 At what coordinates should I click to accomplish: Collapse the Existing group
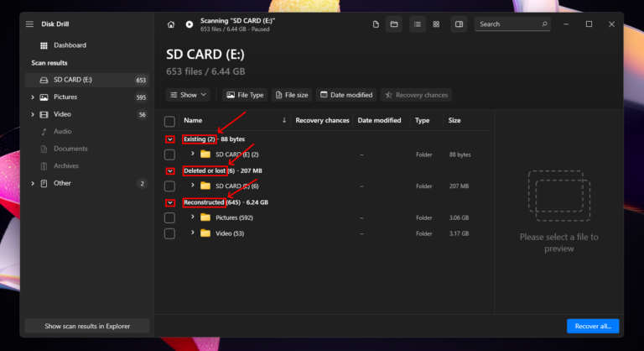(170, 139)
